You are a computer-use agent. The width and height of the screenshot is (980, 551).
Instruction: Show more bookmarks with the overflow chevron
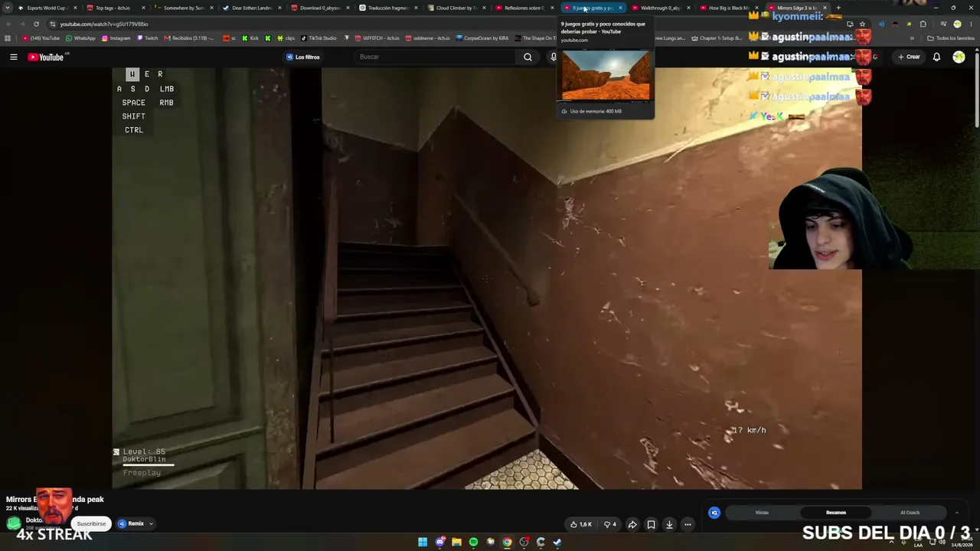click(911, 38)
